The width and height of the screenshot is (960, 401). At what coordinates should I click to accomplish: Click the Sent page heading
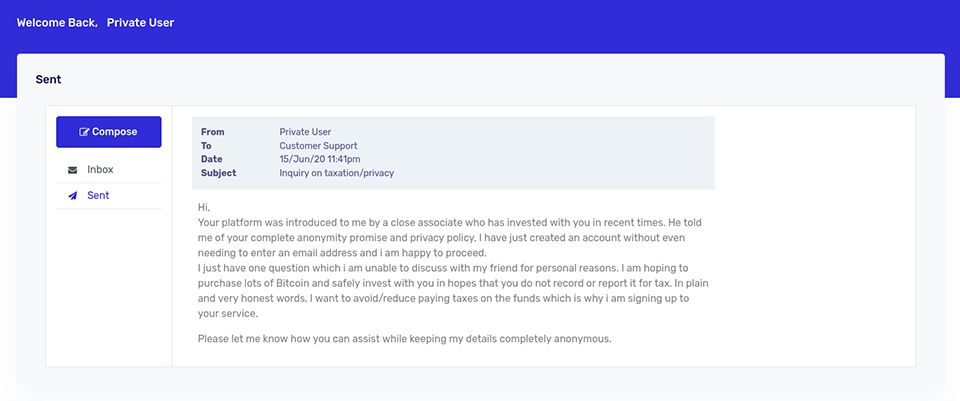(x=48, y=80)
